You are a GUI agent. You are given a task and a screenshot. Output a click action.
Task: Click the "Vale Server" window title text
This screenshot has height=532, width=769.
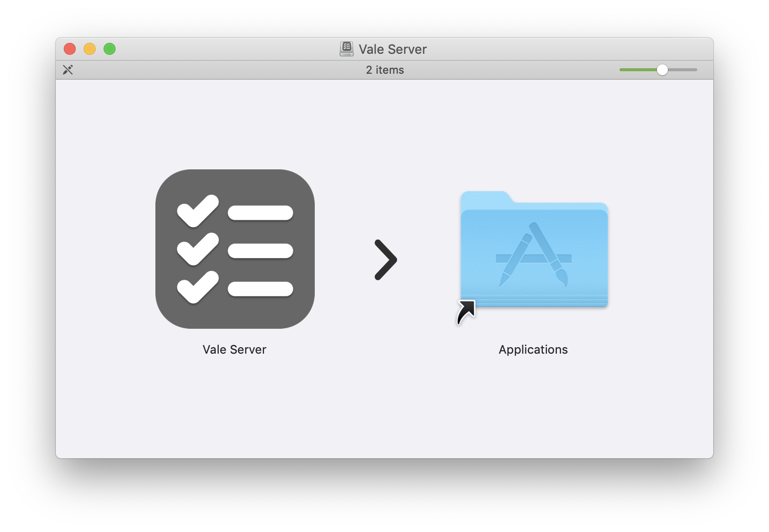(393, 49)
